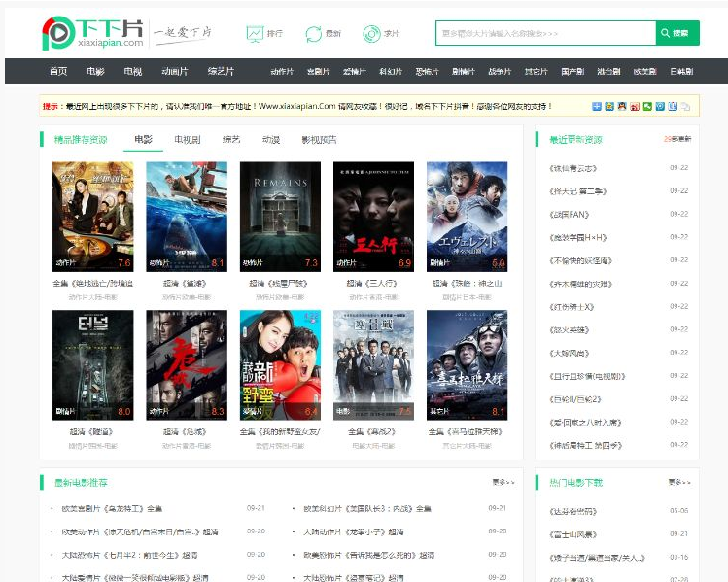
Task: Open 《大嫁风尚》 in recent updates
Action: click(570, 354)
